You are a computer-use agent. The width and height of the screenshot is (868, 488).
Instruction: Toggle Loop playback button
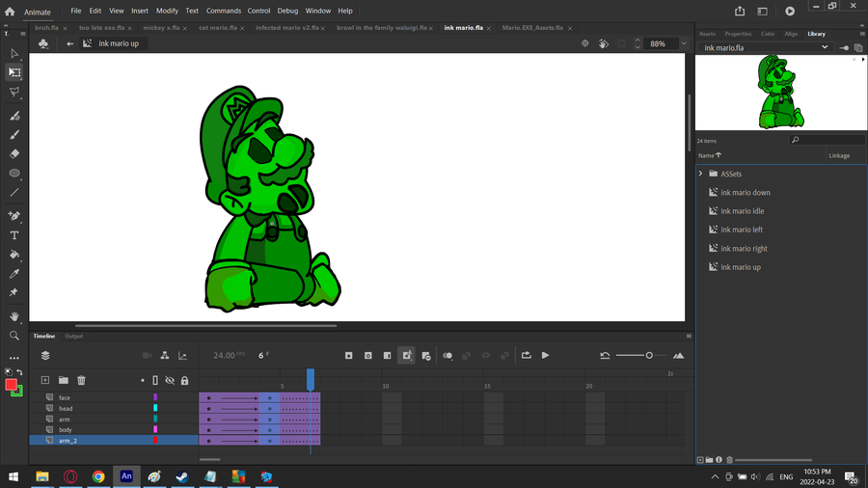527,355
